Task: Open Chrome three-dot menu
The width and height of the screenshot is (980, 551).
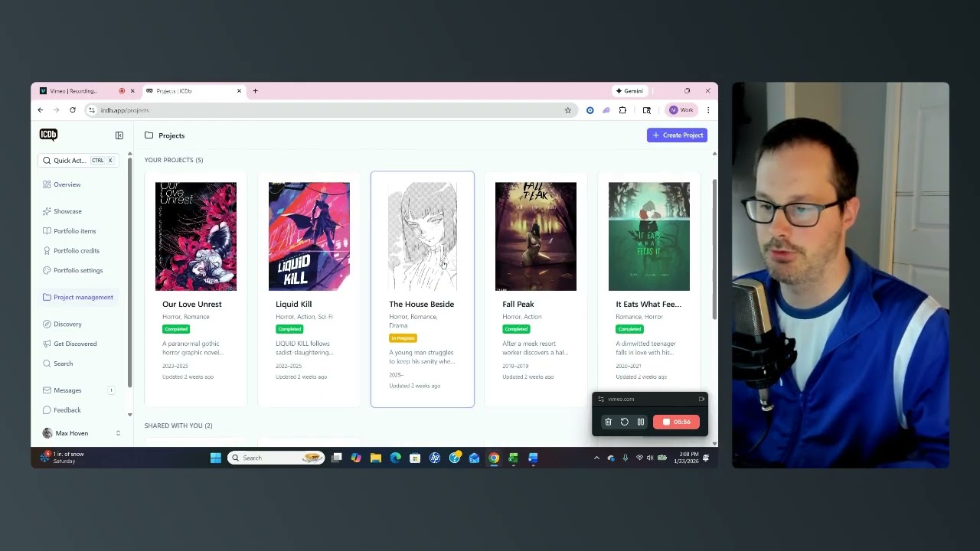Action: [708, 110]
